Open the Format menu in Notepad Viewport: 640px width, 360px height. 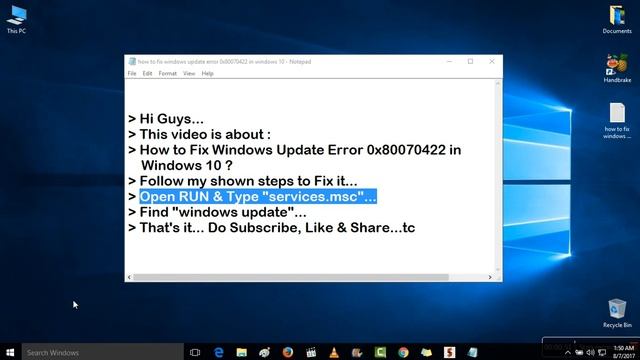167,73
